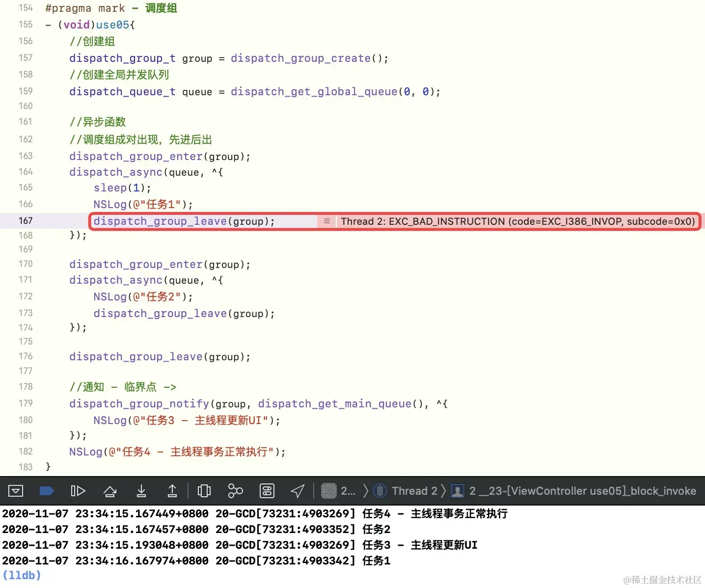Viewport: 705px width, 588px height.
Task: Click dispatch_group_leave on line 167
Action: [160, 221]
